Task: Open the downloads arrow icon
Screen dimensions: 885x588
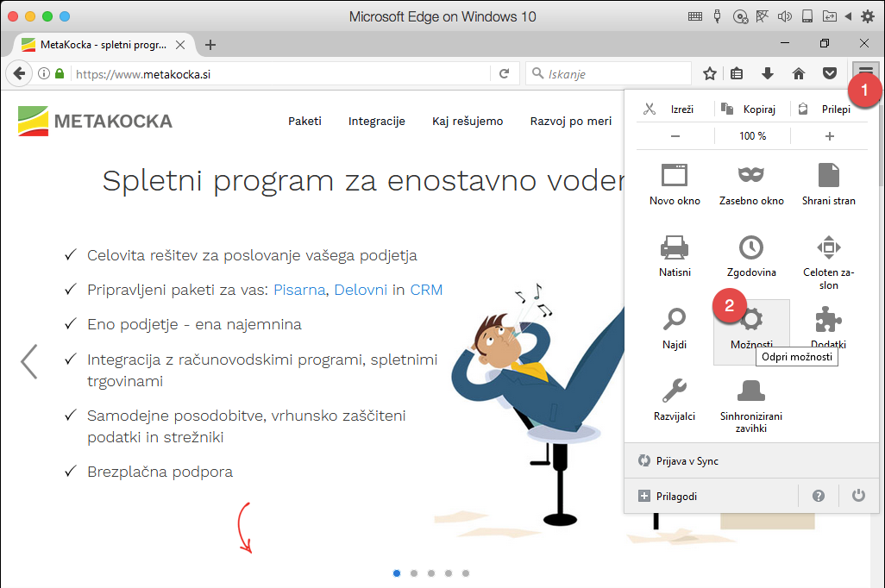Action: click(768, 73)
